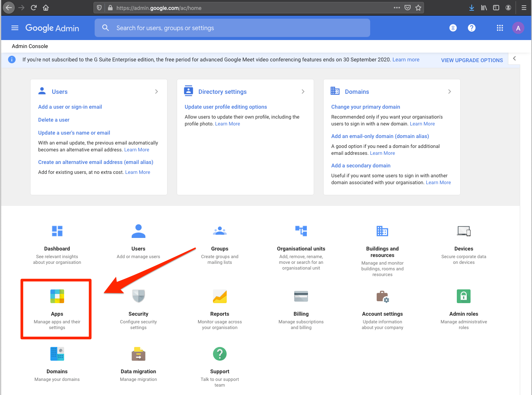Open the Firefox account icon in toolbar
The width and height of the screenshot is (532, 395).
[x=508, y=8]
